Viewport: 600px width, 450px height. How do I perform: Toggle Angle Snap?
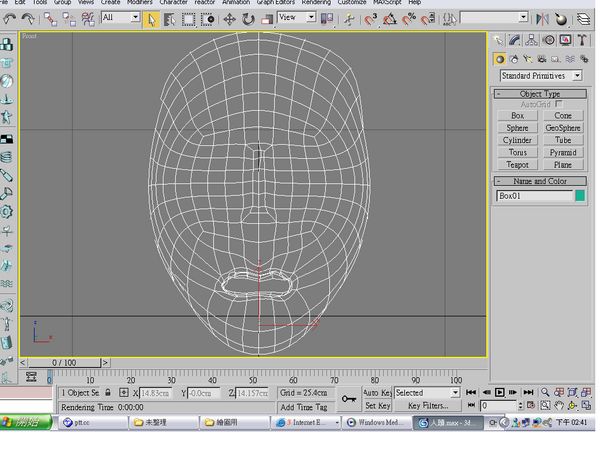point(390,19)
